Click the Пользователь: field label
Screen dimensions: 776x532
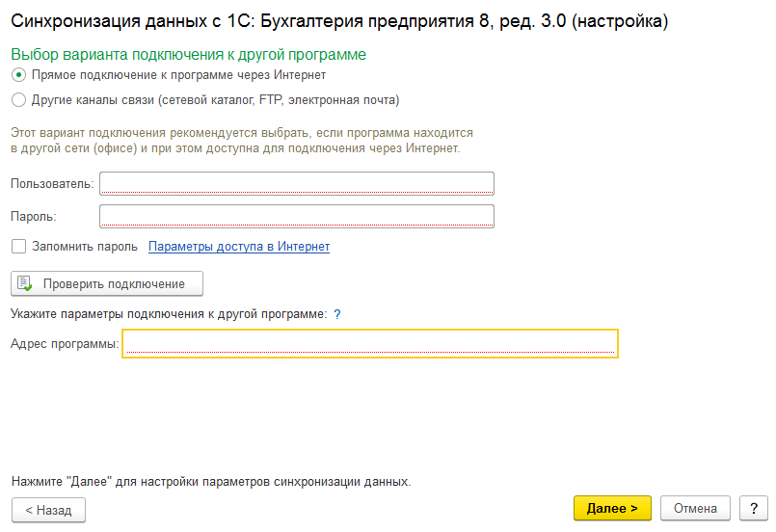tap(52, 184)
